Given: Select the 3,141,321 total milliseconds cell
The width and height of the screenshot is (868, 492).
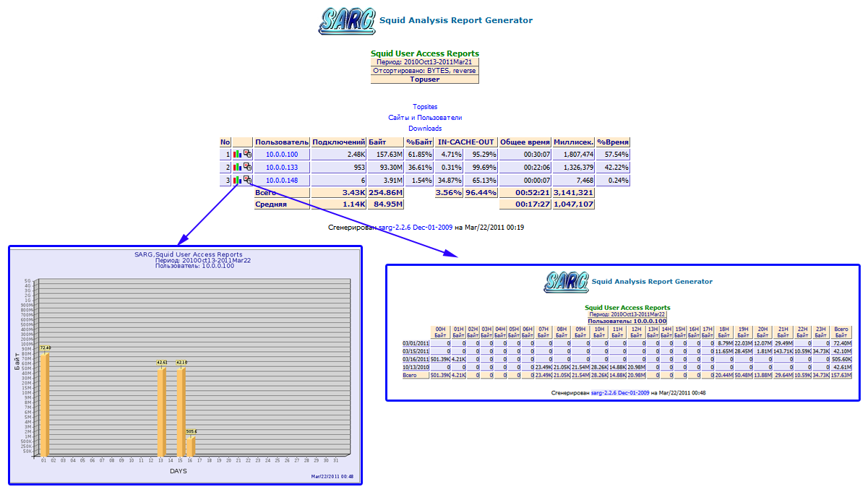Looking at the screenshot, I should click(574, 193).
